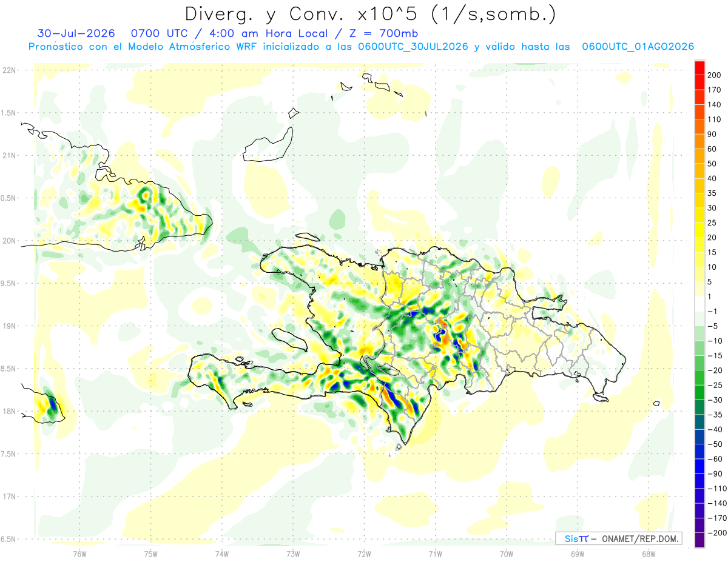Click the '68W' longitude label
The height and width of the screenshot is (562, 728).
[x=649, y=554]
